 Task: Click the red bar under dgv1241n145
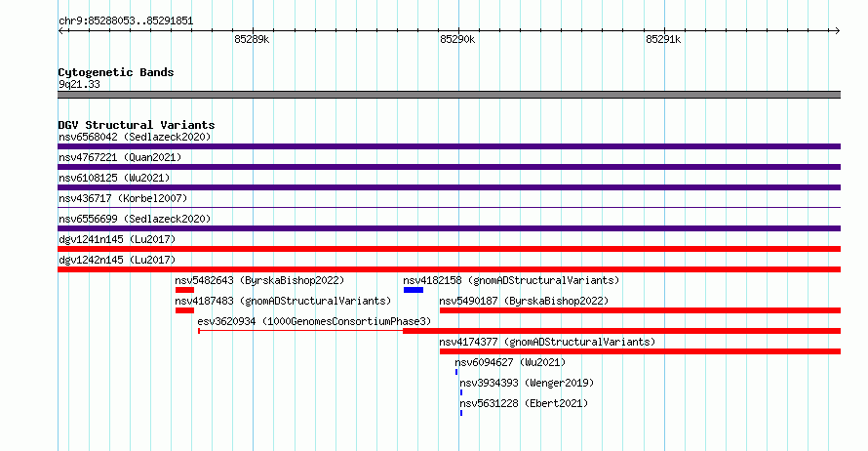pyautogui.click(x=449, y=249)
